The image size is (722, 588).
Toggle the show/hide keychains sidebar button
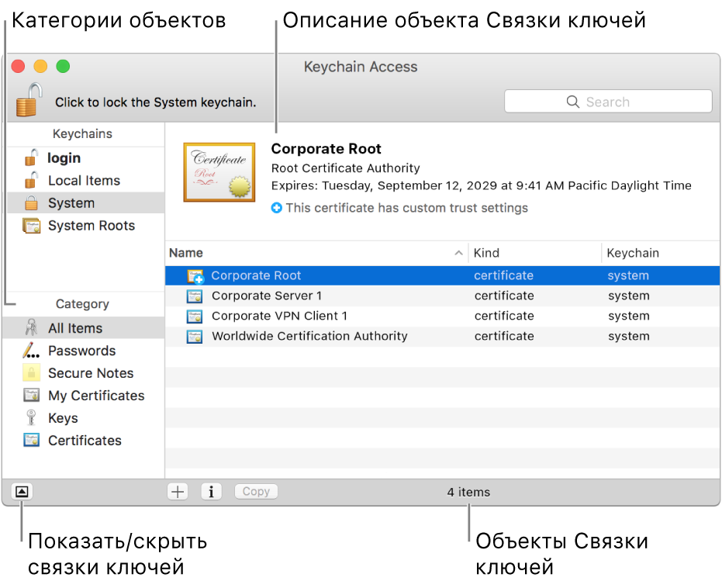pos(22,492)
